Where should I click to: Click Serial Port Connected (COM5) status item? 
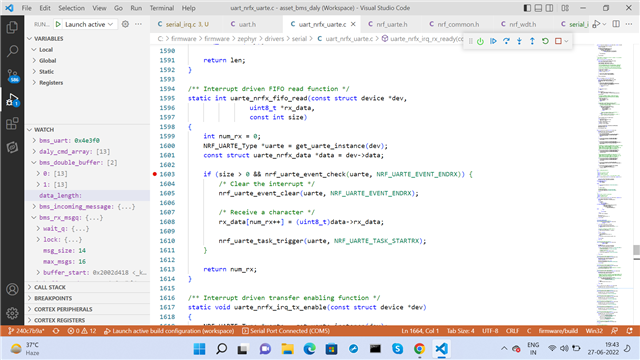[286, 331]
